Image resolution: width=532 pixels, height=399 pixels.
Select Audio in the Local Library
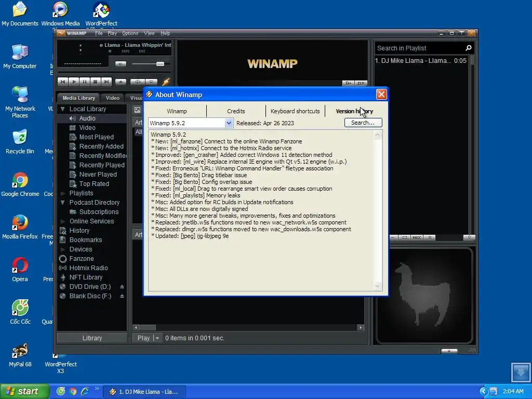point(87,118)
